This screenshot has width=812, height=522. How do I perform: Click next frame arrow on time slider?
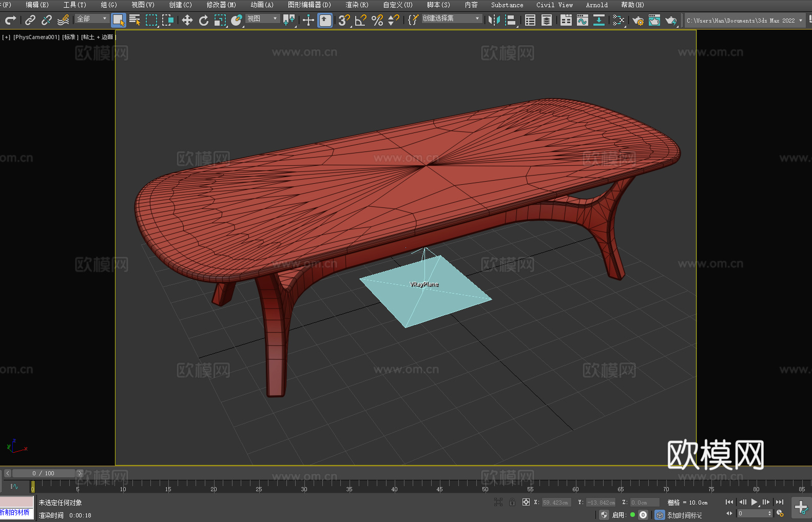tap(80, 473)
